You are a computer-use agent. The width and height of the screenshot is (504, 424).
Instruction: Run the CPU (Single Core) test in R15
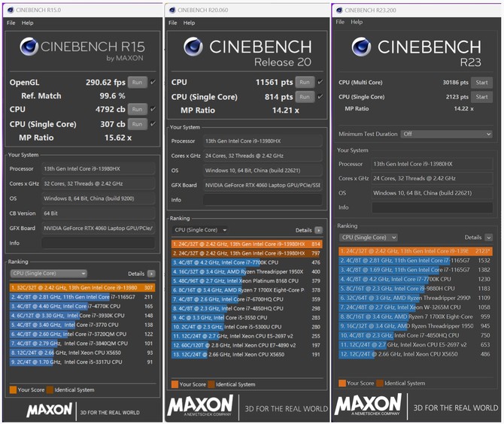point(137,124)
